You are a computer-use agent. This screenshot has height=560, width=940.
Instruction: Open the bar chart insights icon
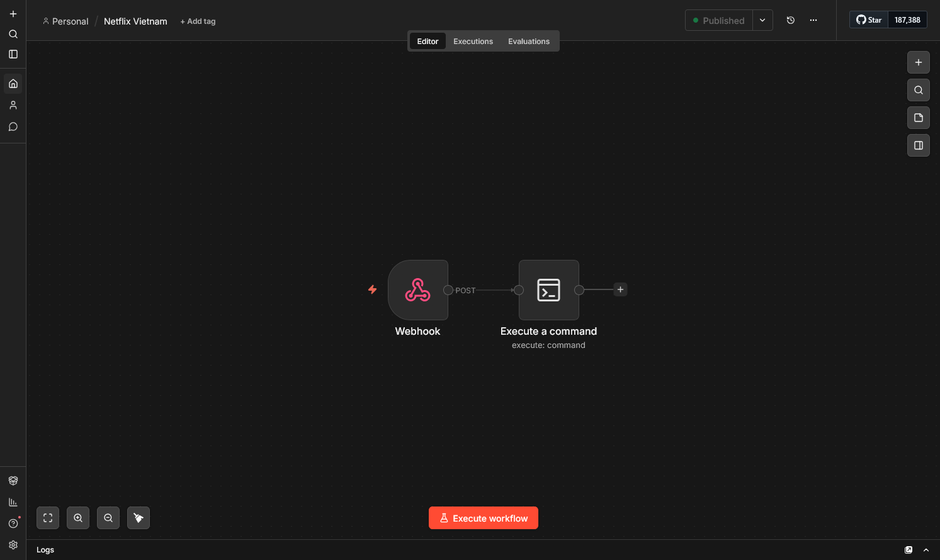coord(13,502)
